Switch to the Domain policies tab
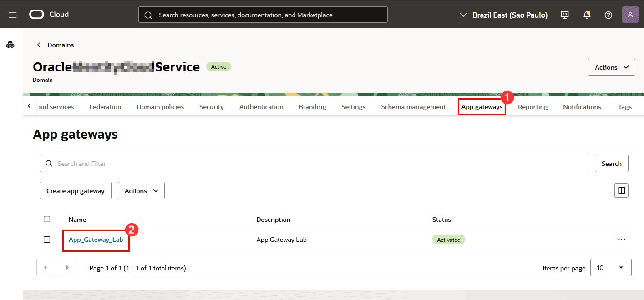The height and width of the screenshot is (300, 644). pyautogui.click(x=160, y=107)
